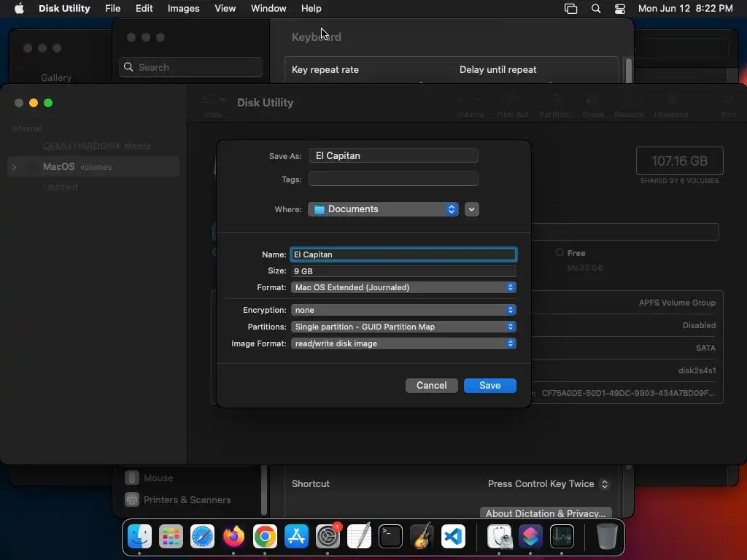Click dimmed First Aid toolbar button
This screenshot has width=747, height=560.
[x=513, y=106]
